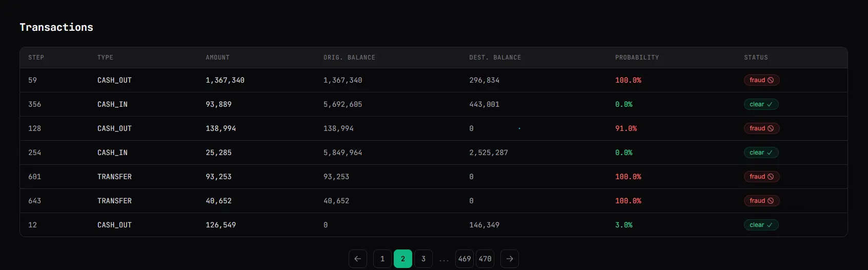Click the pagination ellipsis
Image resolution: width=868 pixels, height=270 pixels.
point(444,260)
